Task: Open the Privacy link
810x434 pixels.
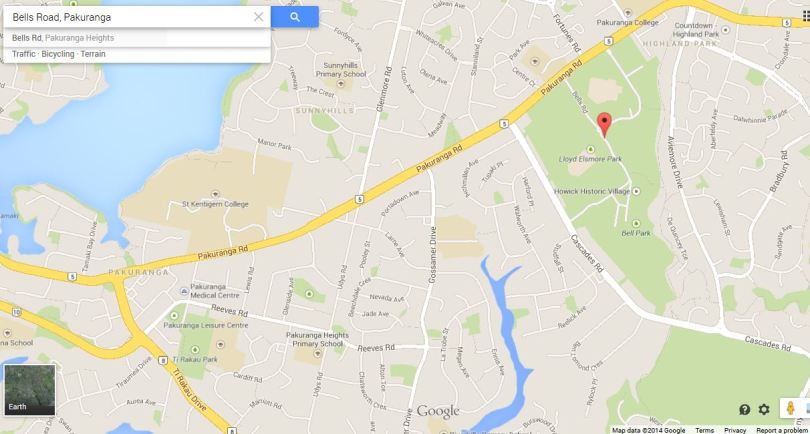Action: (x=735, y=430)
